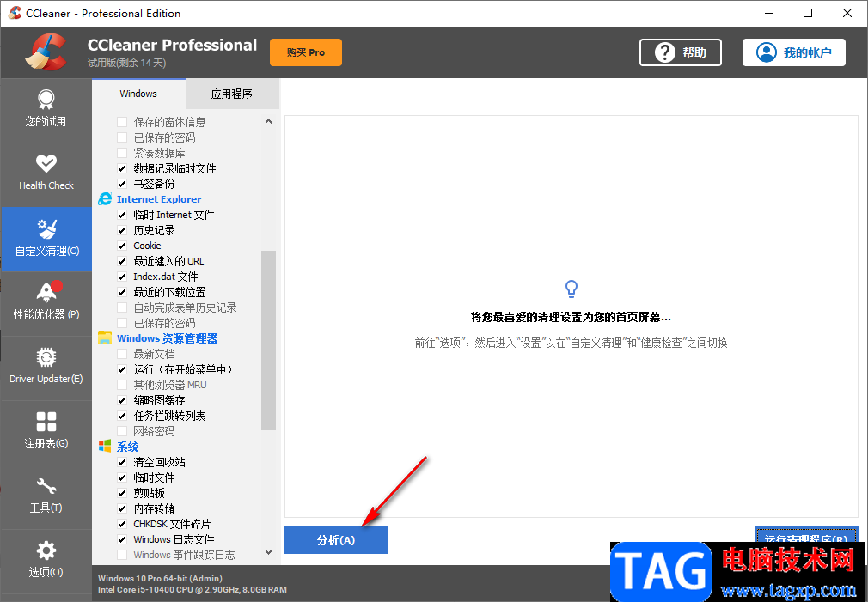Open 帮助 help
868x602 pixels.
681,52
